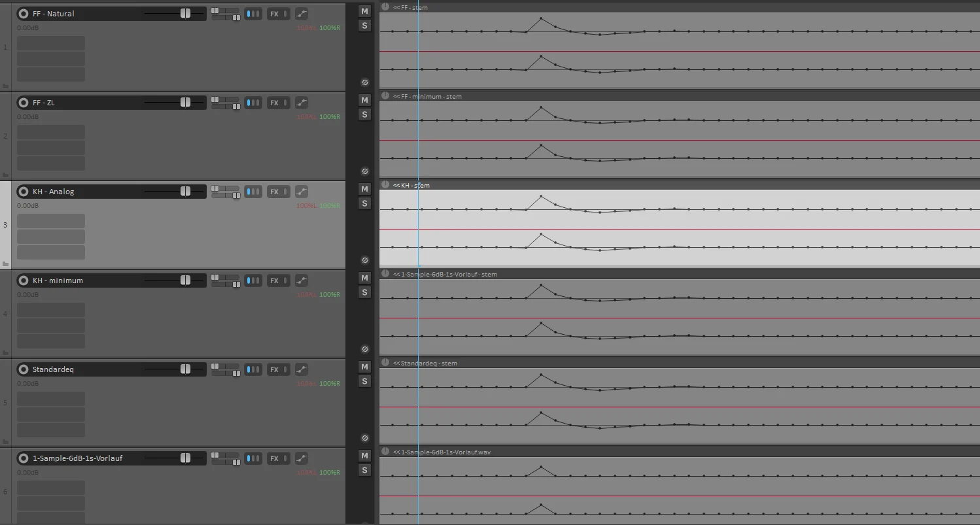Invert phase on the KH - Analog track

(x=365, y=260)
